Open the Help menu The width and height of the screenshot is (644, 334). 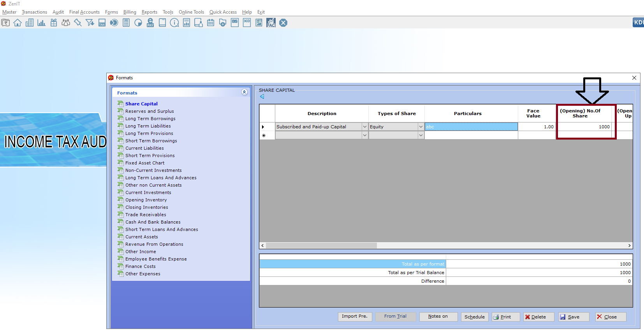coord(247,12)
